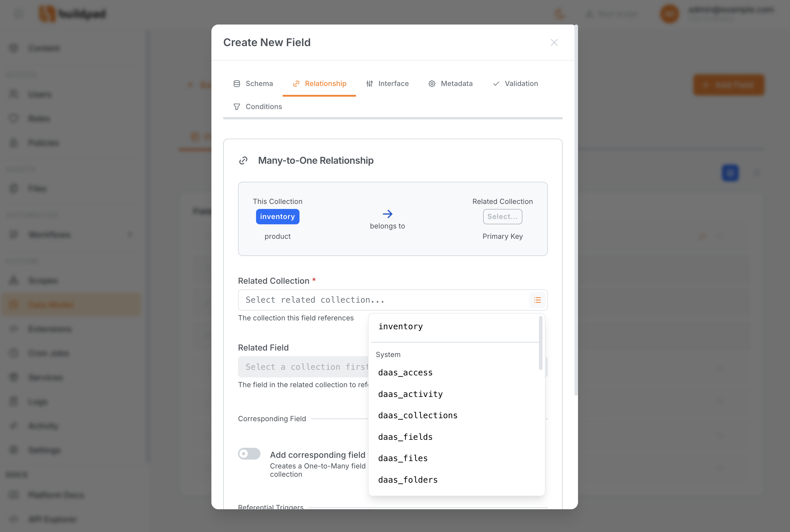
Task: Open the Relationship tab
Action: [319, 83]
